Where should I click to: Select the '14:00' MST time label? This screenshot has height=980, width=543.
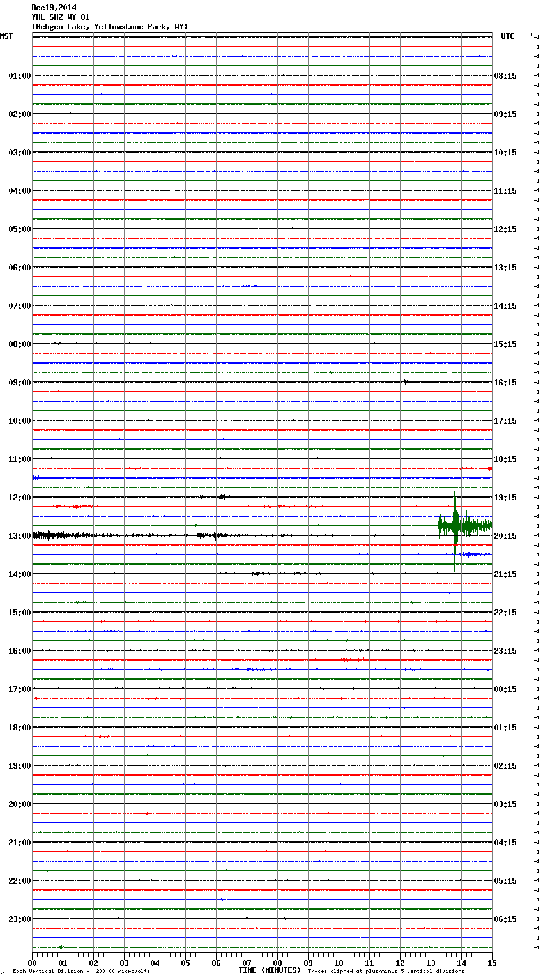tap(19, 574)
